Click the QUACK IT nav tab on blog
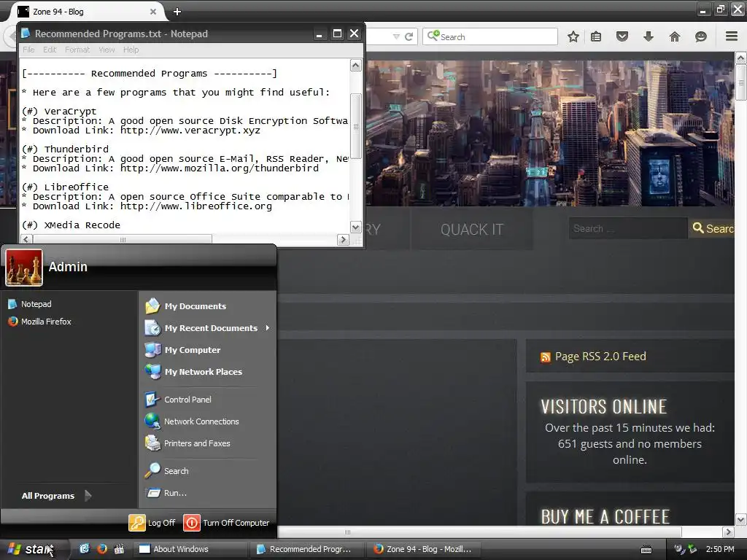747x560 pixels. coord(472,230)
